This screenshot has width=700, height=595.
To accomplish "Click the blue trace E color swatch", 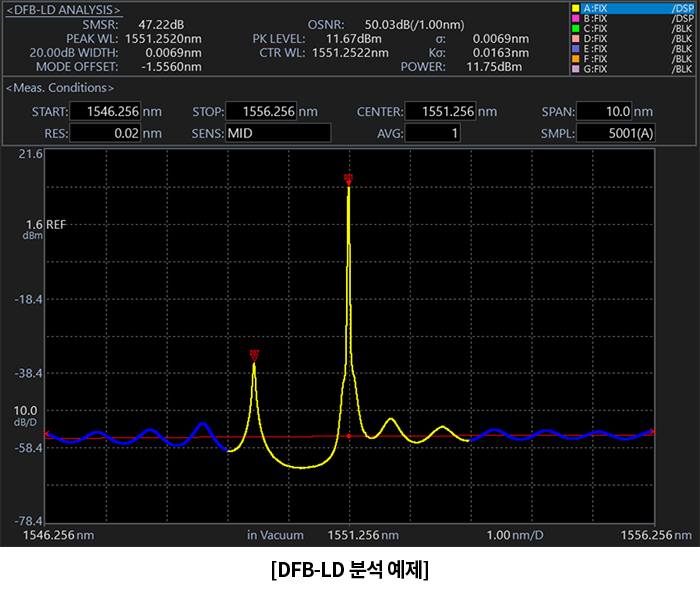I will point(576,49).
